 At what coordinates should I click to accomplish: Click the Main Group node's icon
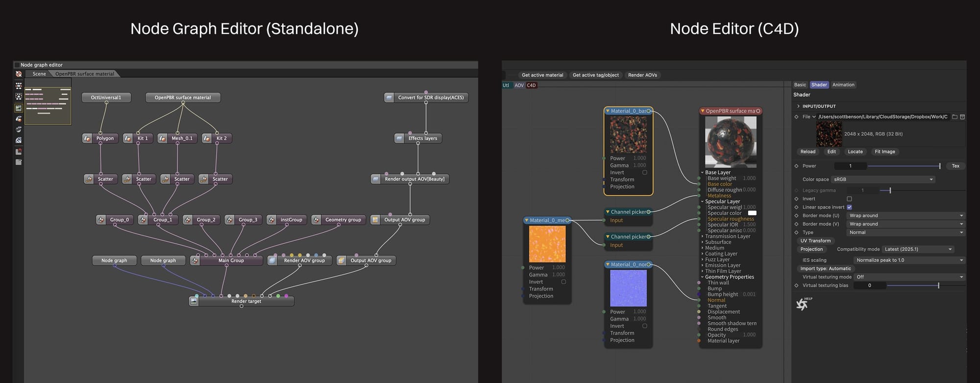coord(195,260)
